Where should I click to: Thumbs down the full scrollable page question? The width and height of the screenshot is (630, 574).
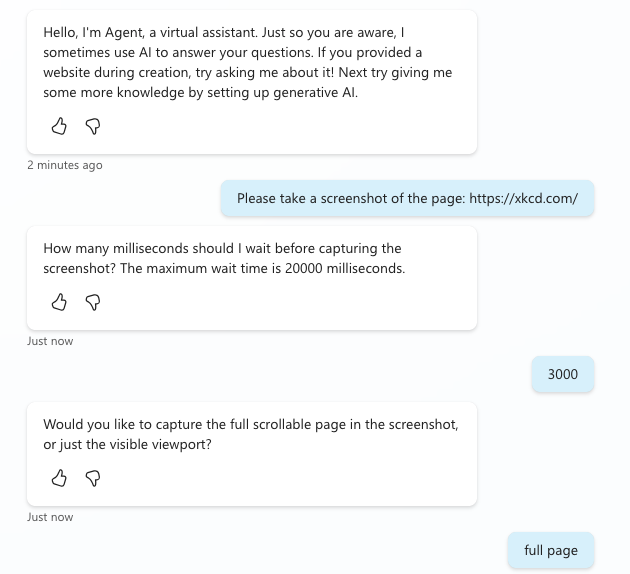pos(92,478)
